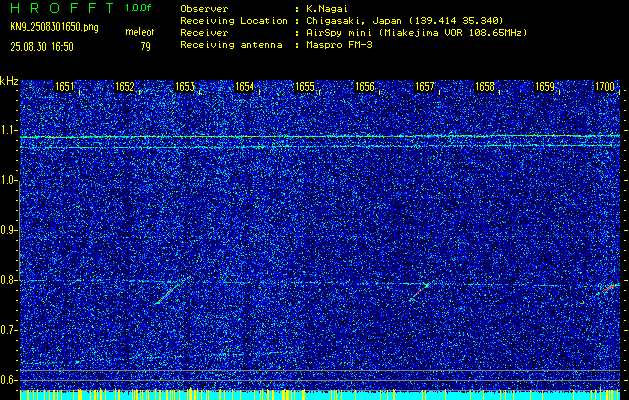
Task: Click the kHz axis unit label
Action: pyautogui.click(x=9, y=81)
